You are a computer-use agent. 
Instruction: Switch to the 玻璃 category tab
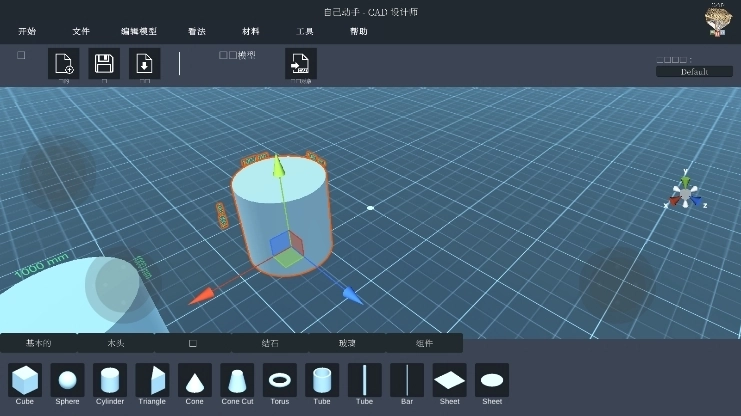347,343
